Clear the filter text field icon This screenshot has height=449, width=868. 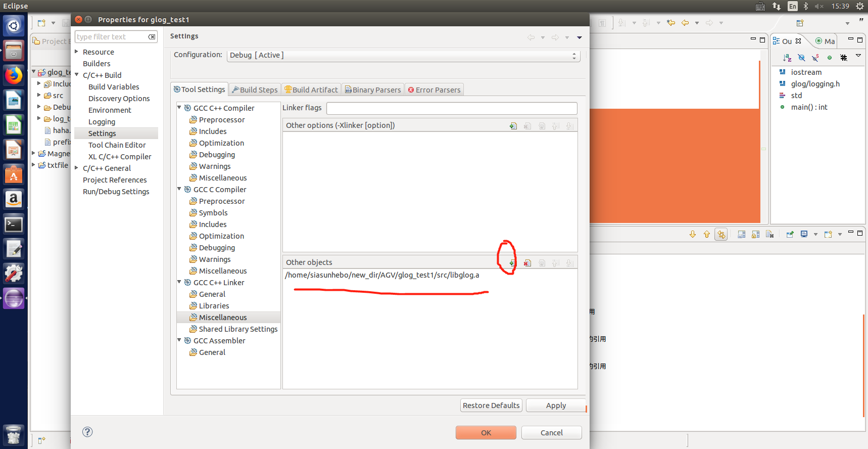coord(152,37)
